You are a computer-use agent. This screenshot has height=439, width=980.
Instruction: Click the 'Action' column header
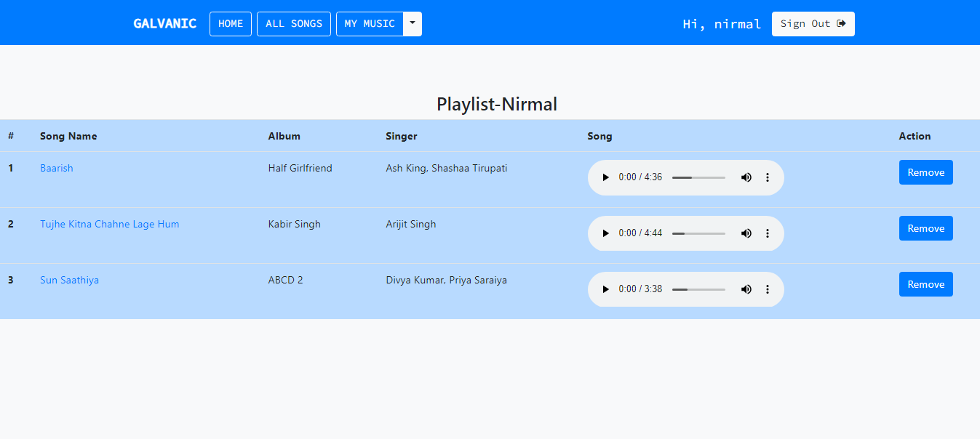tap(915, 136)
